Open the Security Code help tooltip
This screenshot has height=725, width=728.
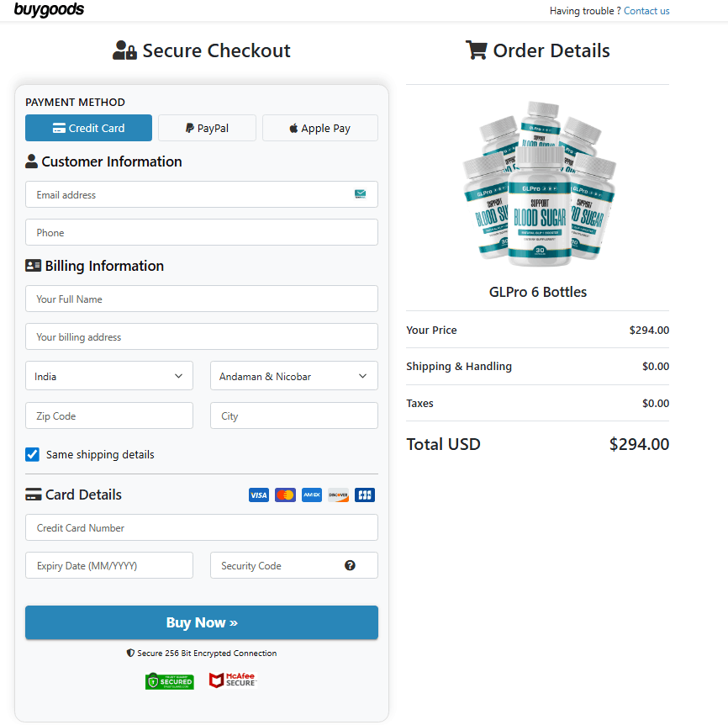(x=350, y=565)
